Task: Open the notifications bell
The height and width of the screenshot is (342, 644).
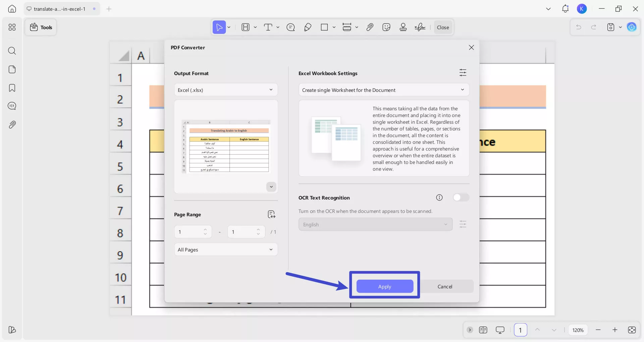Action: pos(565,9)
